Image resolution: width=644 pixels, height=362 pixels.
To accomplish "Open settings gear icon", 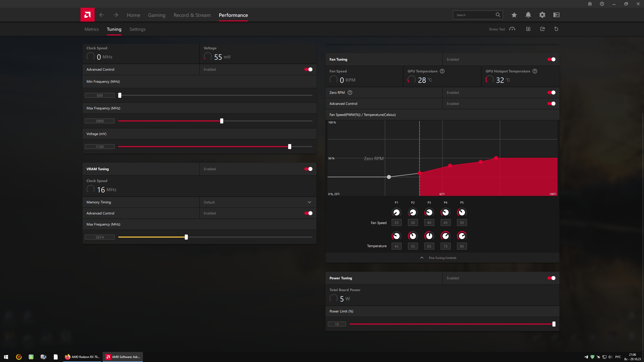I will pos(542,15).
